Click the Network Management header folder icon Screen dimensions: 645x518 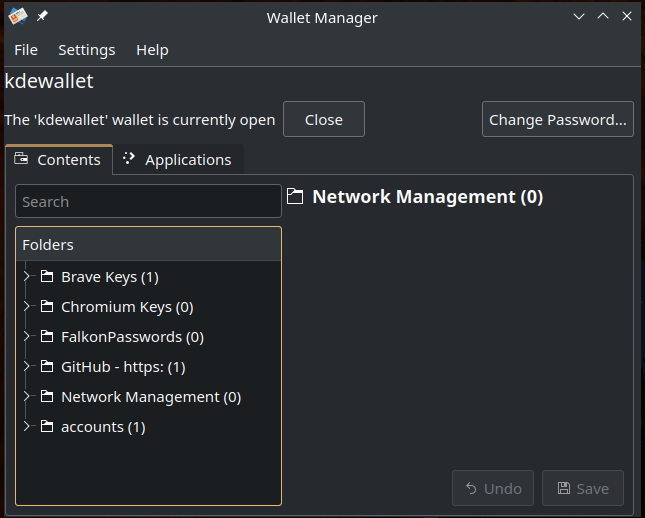coord(295,196)
